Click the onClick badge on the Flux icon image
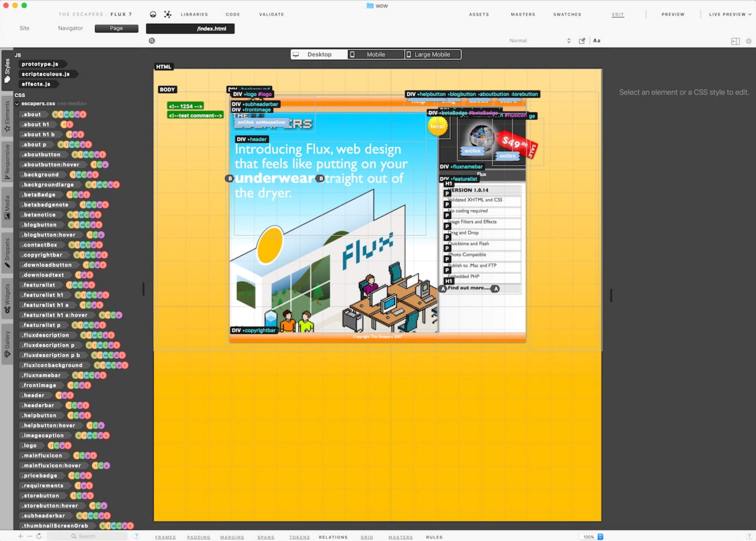 [472, 151]
